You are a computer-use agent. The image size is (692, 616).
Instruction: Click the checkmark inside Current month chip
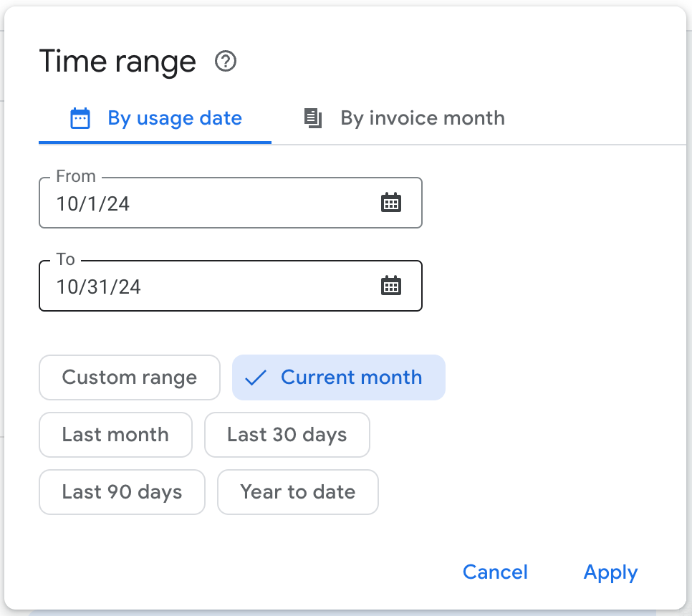coord(255,377)
